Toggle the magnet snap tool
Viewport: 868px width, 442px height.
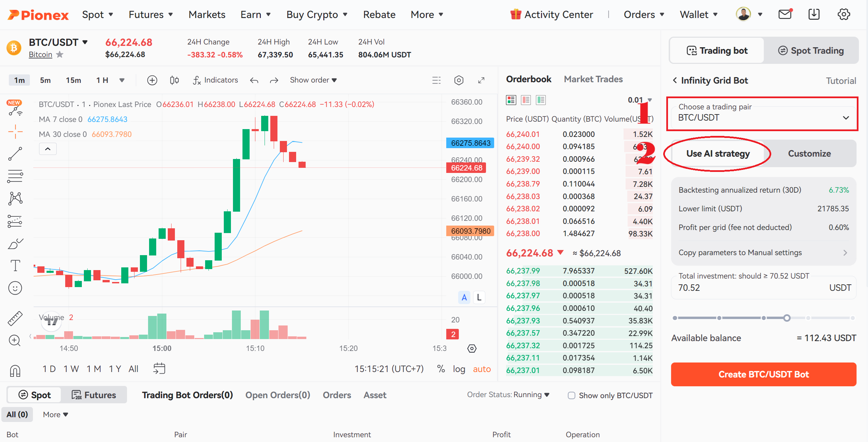point(15,371)
